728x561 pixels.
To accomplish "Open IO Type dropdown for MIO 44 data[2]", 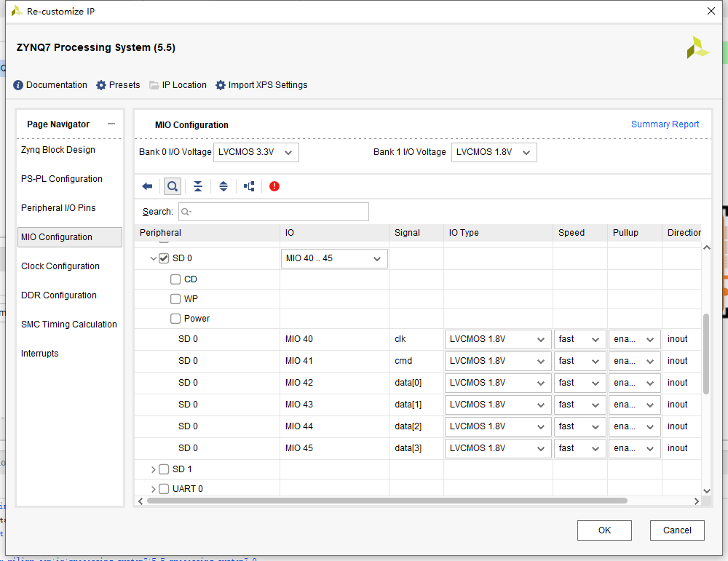I will [498, 426].
